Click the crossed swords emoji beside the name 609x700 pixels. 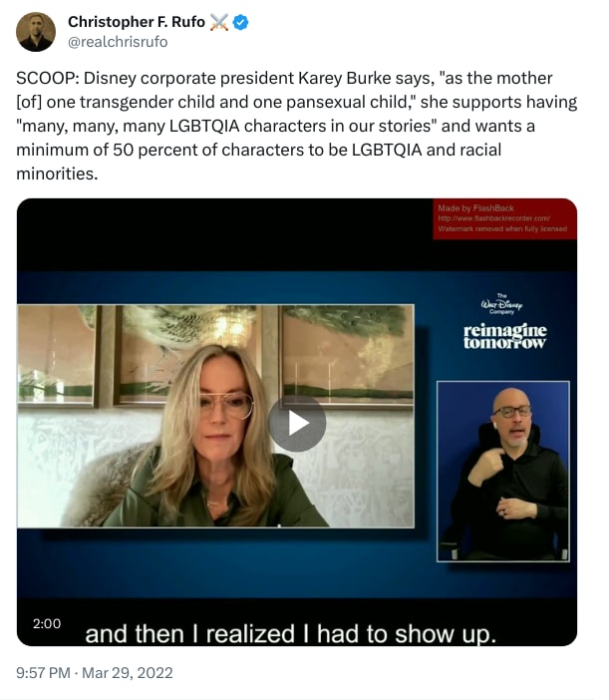click(218, 22)
